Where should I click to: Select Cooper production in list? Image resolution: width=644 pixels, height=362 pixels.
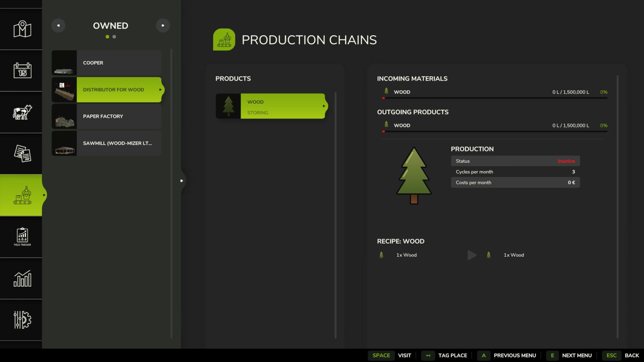pos(107,63)
